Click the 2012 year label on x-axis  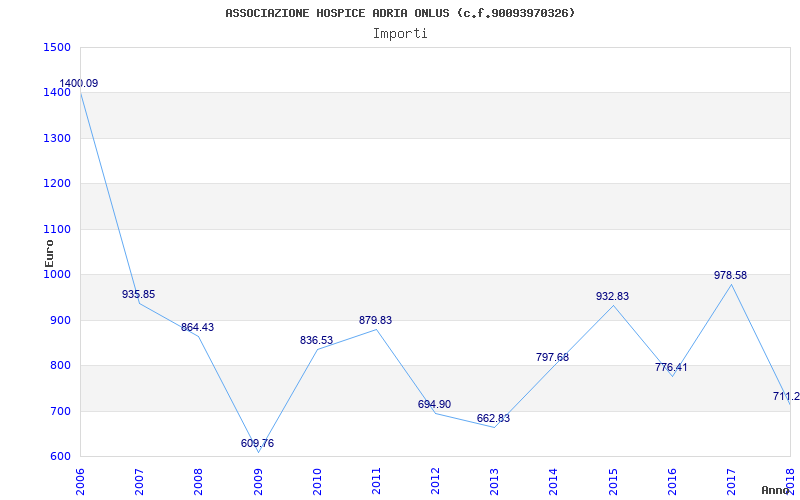(x=435, y=482)
